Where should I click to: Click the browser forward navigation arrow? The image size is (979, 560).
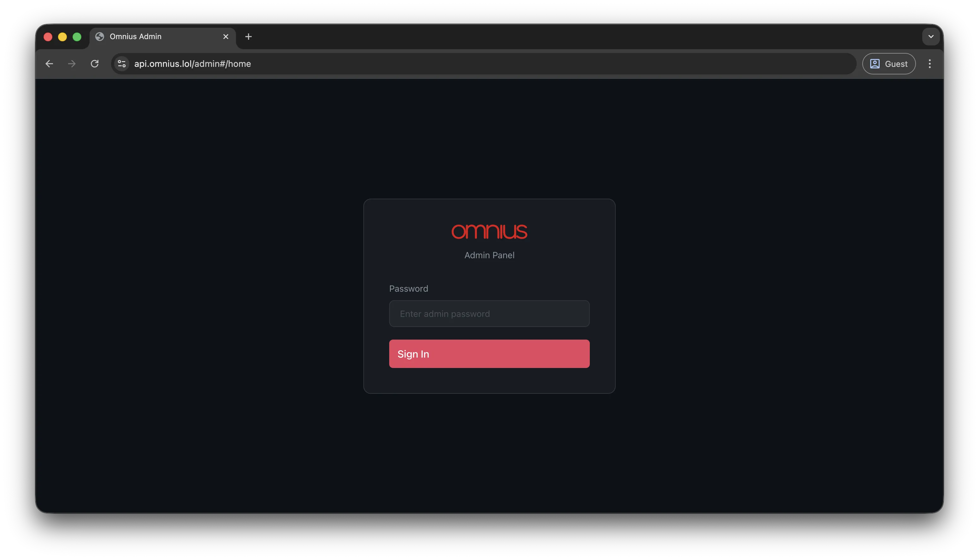pyautogui.click(x=72, y=63)
